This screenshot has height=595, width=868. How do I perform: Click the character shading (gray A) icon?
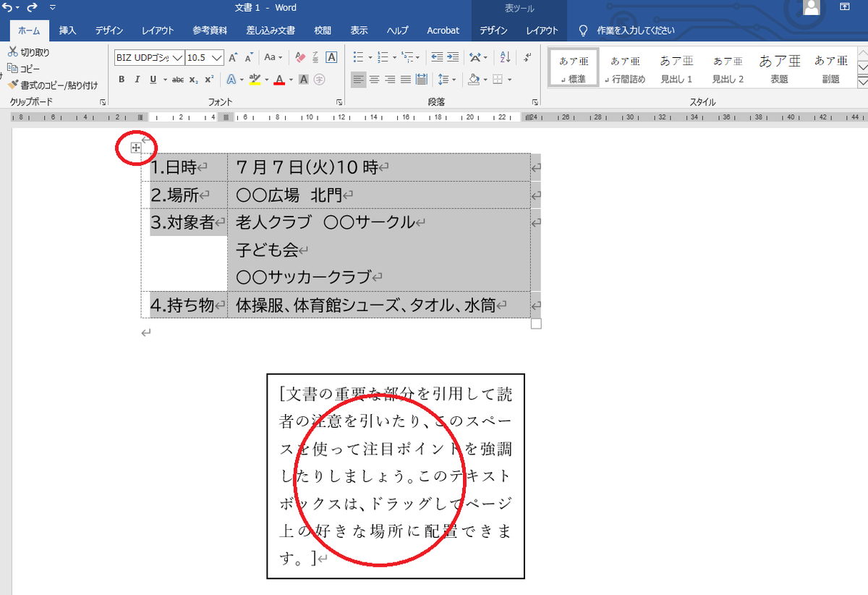(x=304, y=80)
